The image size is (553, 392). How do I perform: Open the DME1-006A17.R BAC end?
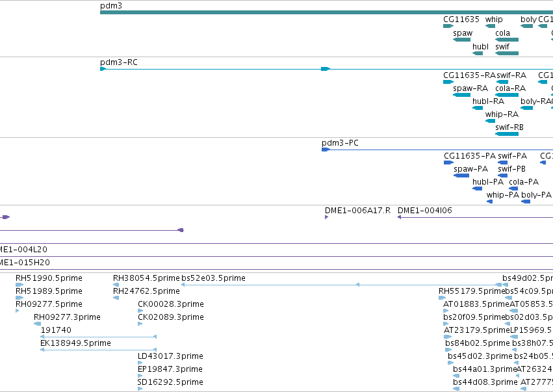coord(327,217)
